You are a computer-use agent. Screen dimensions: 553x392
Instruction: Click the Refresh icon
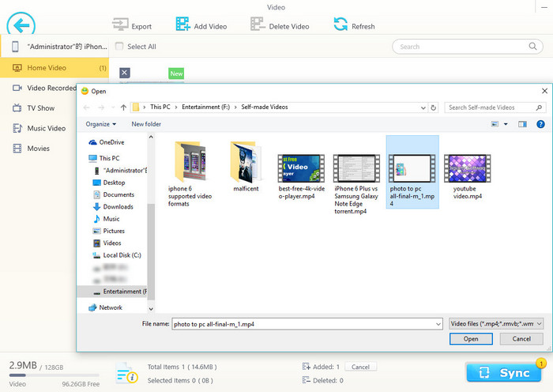340,24
